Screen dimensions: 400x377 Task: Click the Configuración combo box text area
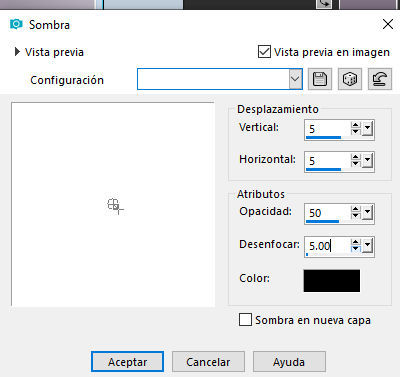213,79
